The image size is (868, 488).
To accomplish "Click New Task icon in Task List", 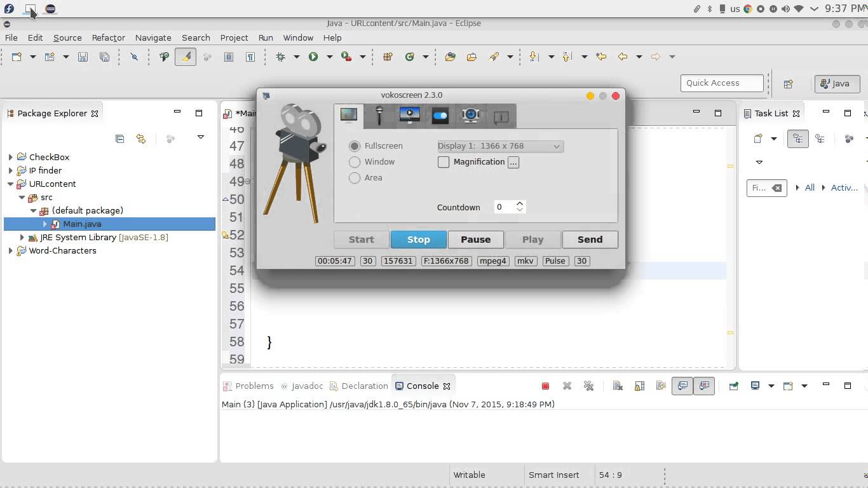I will tap(757, 139).
